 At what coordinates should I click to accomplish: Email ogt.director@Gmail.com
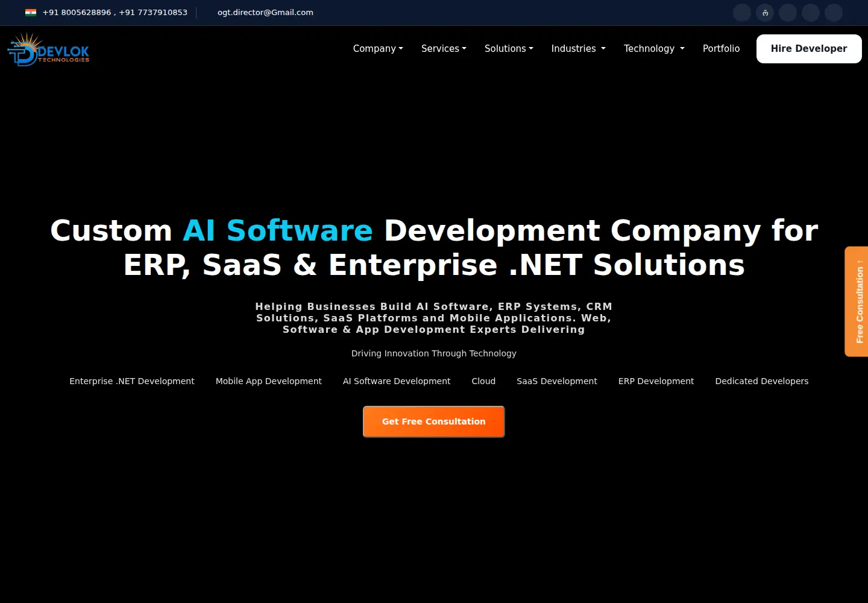pos(265,12)
